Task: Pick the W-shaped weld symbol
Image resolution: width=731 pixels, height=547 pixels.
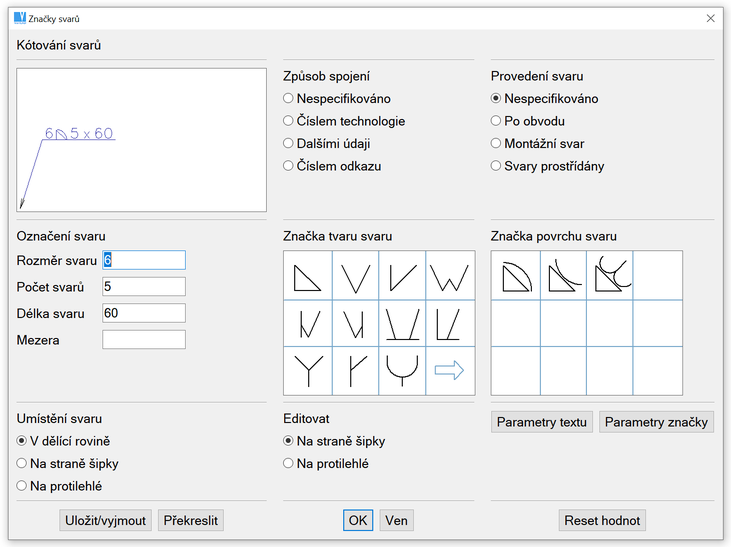Action: pos(450,275)
